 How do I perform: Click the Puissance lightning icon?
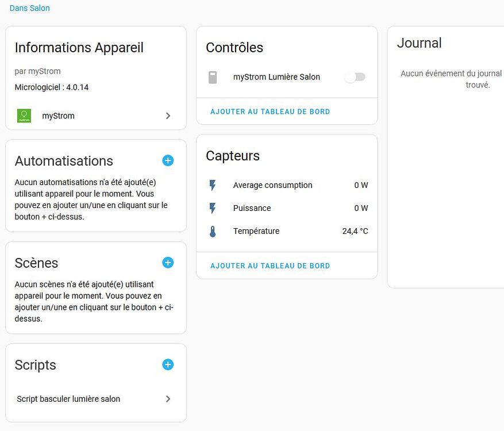click(x=213, y=208)
